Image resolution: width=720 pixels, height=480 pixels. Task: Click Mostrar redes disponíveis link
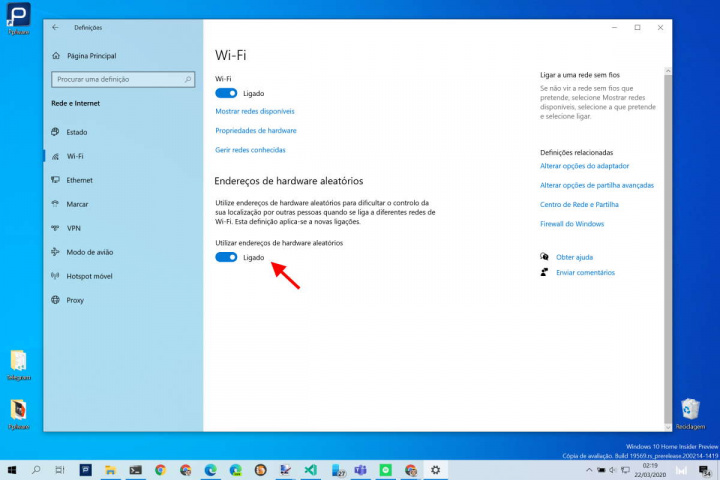pos(255,111)
